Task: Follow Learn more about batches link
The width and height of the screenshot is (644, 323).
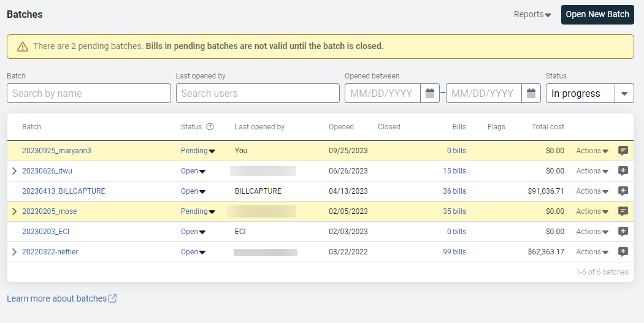Action: [61, 298]
